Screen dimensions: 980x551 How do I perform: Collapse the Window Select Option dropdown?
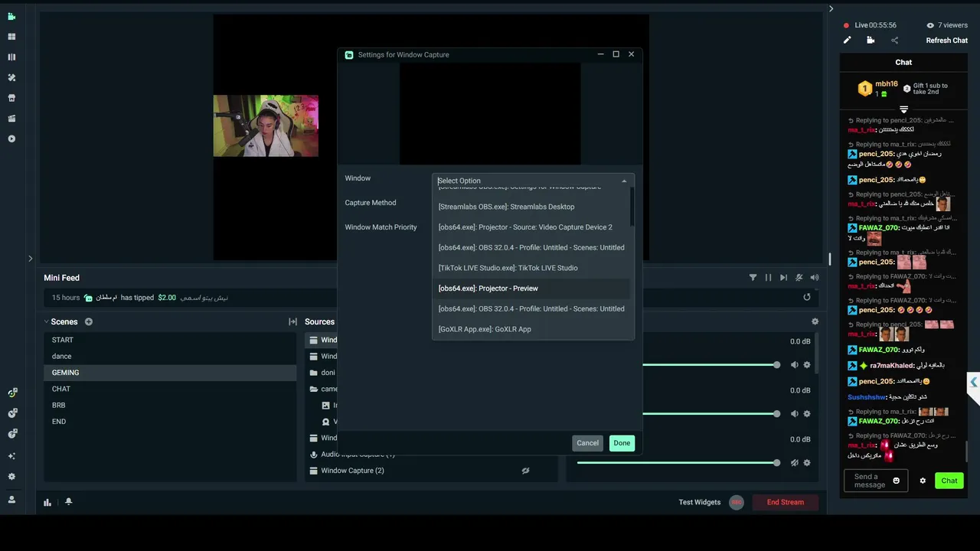pyautogui.click(x=624, y=181)
